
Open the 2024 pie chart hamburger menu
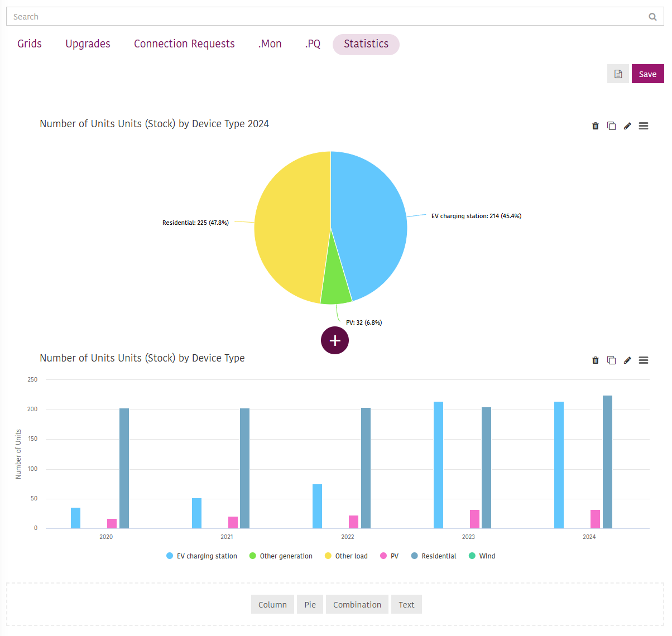(x=644, y=126)
